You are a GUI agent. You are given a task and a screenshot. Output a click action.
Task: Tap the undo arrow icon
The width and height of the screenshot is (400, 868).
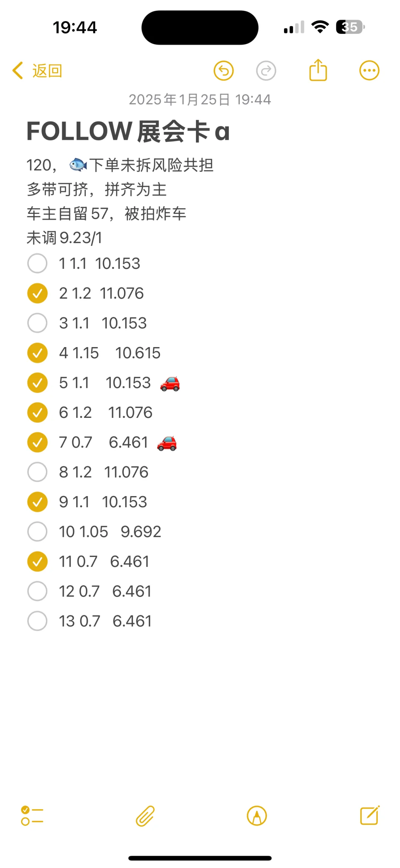(224, 70)
